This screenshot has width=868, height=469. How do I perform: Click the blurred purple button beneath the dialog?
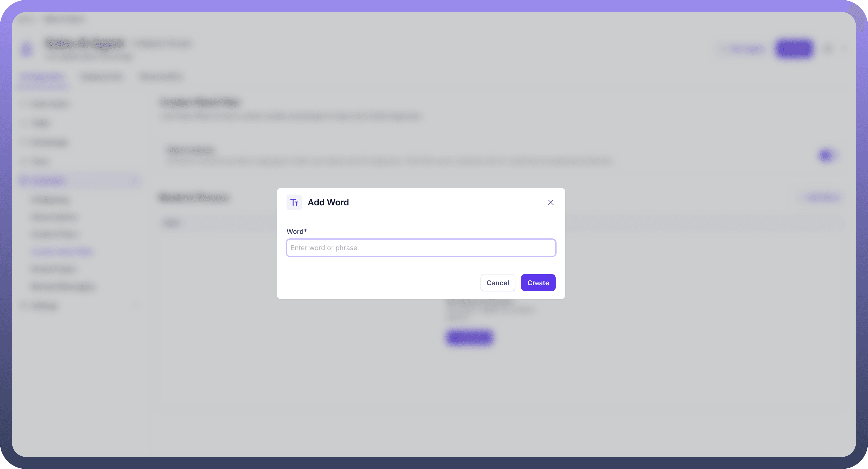coord(469,337)
